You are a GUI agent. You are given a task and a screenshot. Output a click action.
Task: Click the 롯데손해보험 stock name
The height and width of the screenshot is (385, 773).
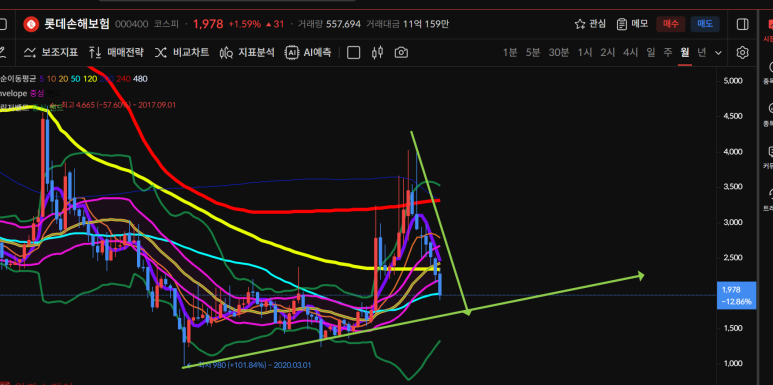[77, 24]
